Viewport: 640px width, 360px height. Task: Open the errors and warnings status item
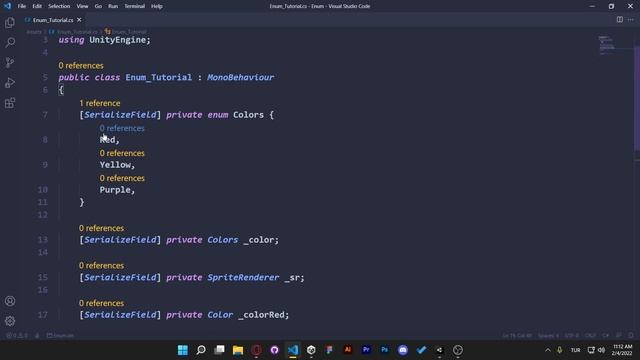coord(17,336)
